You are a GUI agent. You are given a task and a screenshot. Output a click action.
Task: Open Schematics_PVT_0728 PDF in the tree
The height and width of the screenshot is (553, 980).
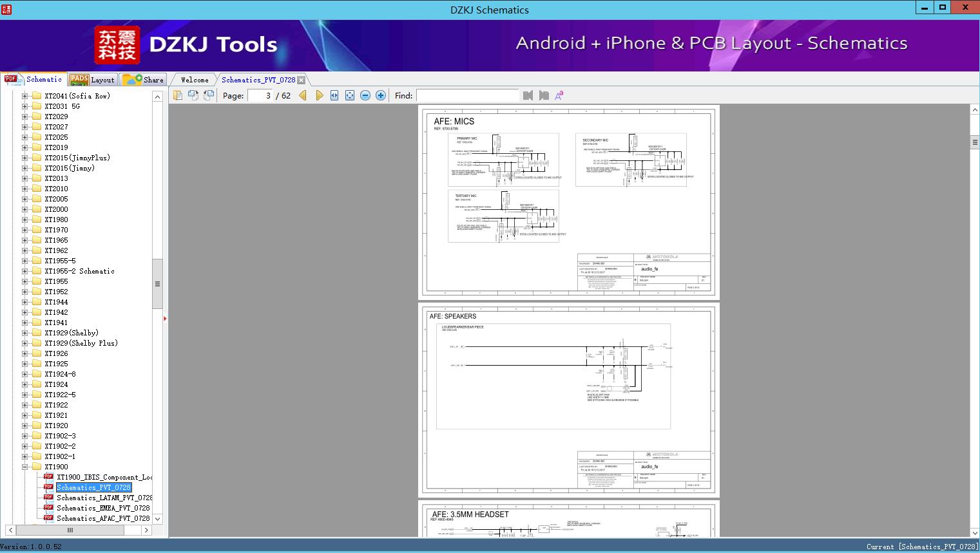click(93, 487)
